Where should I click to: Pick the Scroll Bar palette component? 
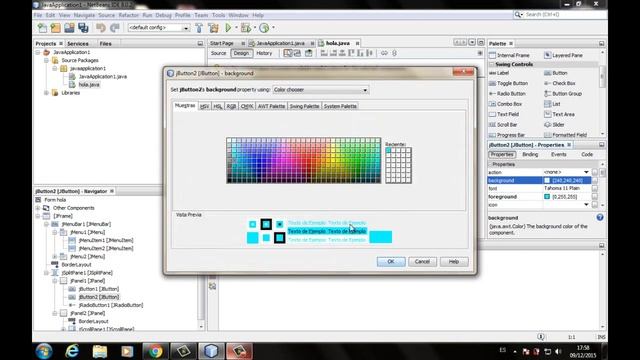pos(503,124)
